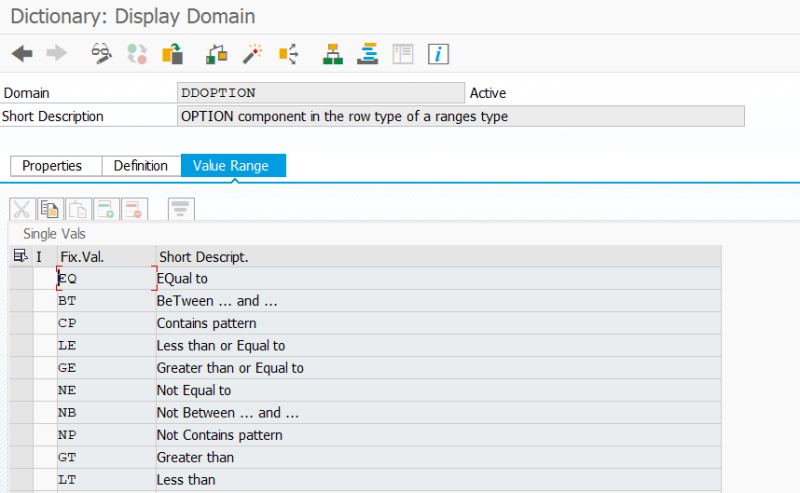
Task: Click 'Greater than or Equal to' description
Action: coord(438,368)
